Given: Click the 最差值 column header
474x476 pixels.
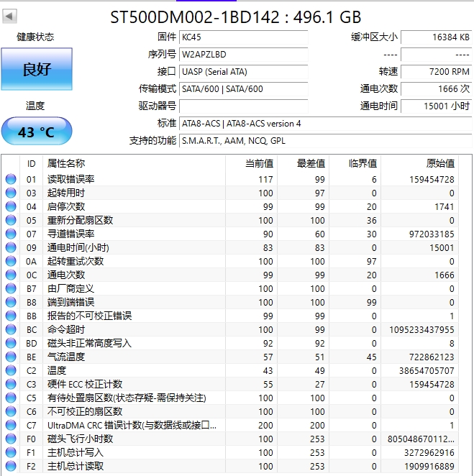Looking at the screenshot, I should click(303, 163).
